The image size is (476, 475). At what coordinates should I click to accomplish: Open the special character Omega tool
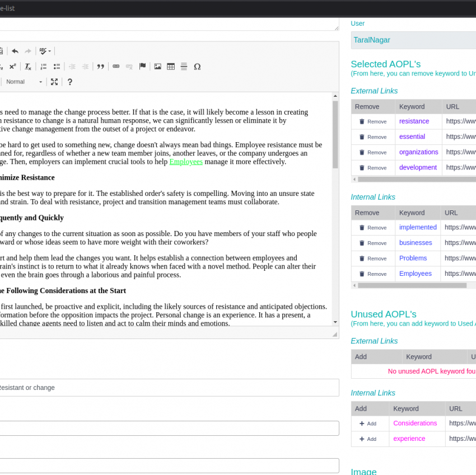click(x=197, y=67)
